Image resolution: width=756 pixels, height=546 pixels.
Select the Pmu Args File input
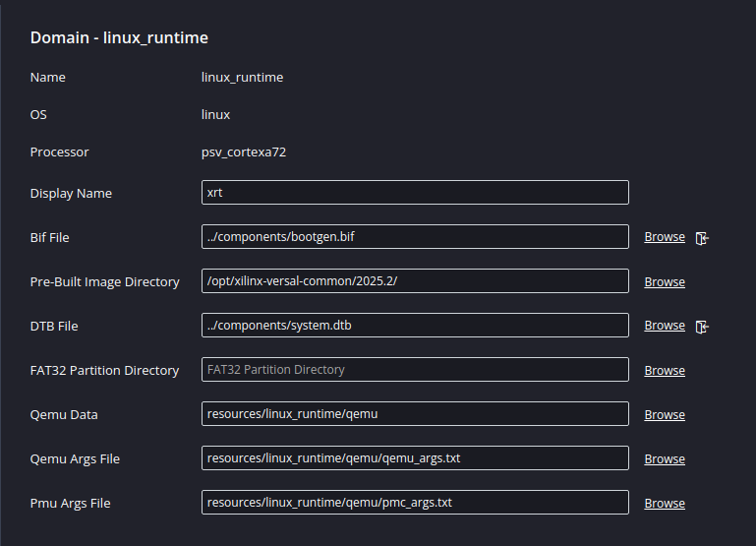click(x=414, y=503)
